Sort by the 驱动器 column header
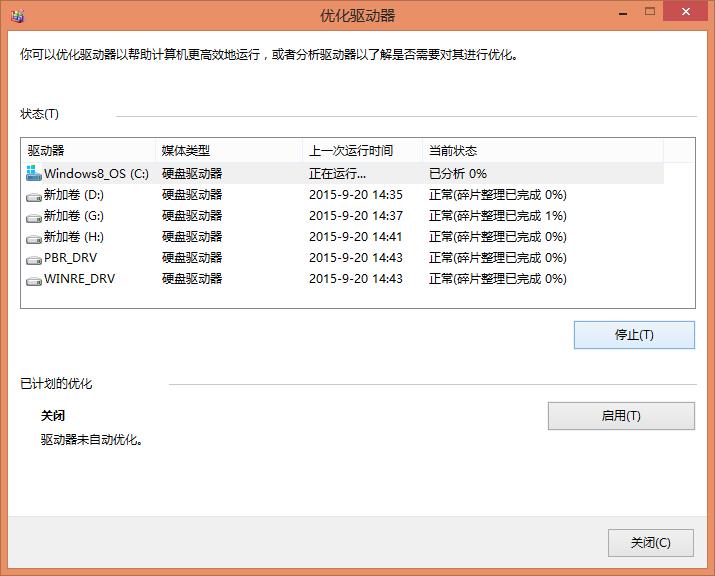The width and height of the screenshot is (715, 576). point(88,150)
